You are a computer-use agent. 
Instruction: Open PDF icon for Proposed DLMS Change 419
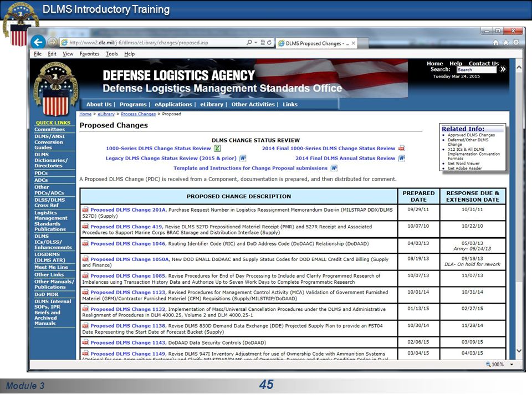(85, 226)
